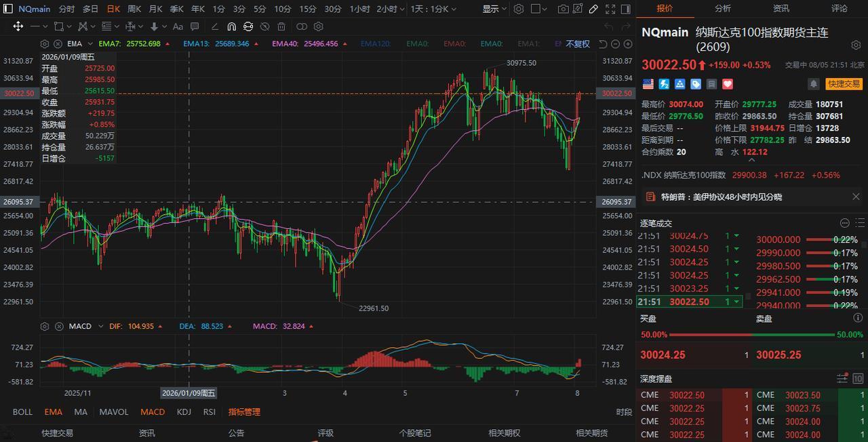Open MACD indicator settings gear

(x=45, y=326)
